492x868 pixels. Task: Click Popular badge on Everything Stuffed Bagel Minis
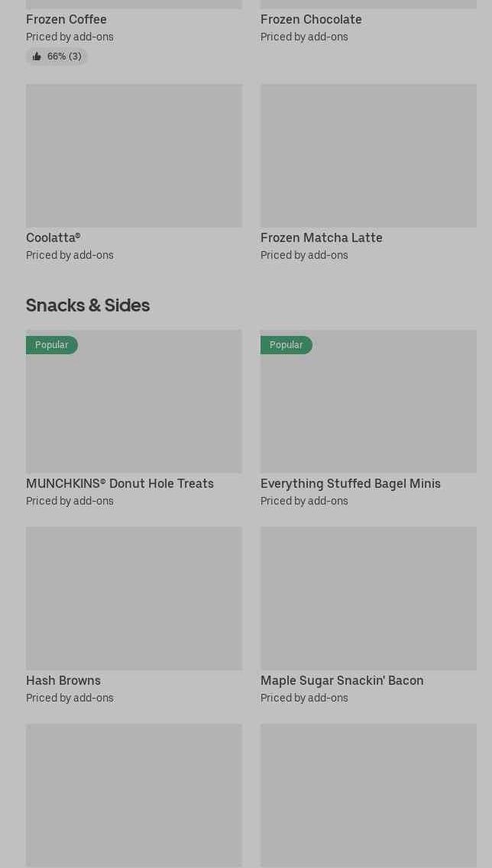286,345
